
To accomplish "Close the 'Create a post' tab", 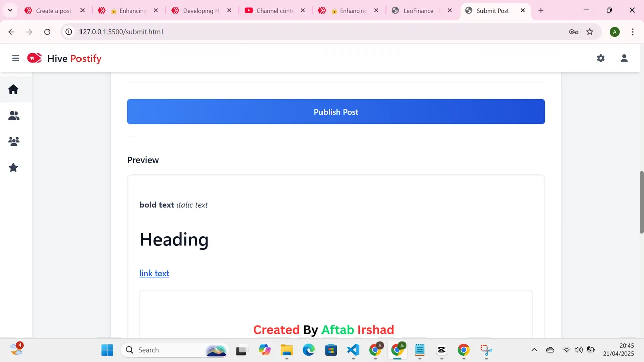I will pyautogui.click(x=83, y=10).
